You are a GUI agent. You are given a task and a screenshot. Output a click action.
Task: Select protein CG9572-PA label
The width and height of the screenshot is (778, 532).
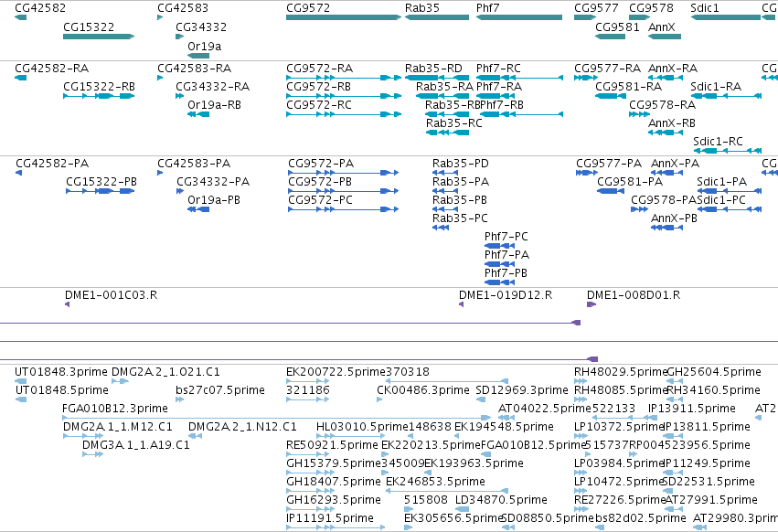coord(321,164)
